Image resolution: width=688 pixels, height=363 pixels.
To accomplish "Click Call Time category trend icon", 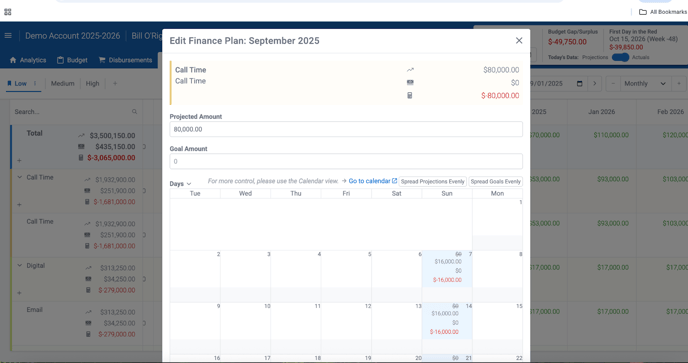I will tap(87, 180).
